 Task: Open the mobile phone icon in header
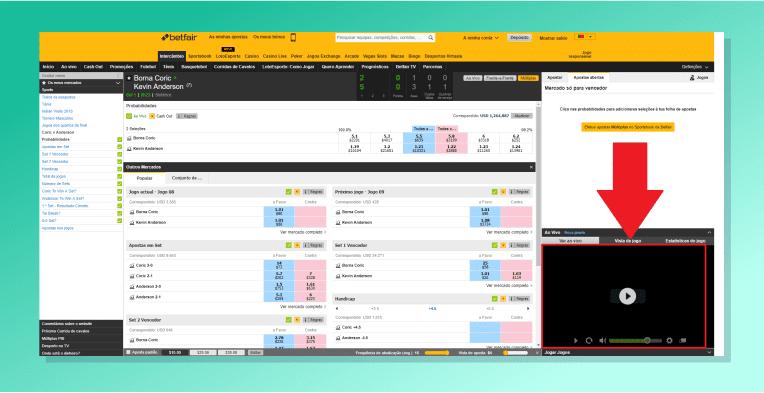point(293,37)
